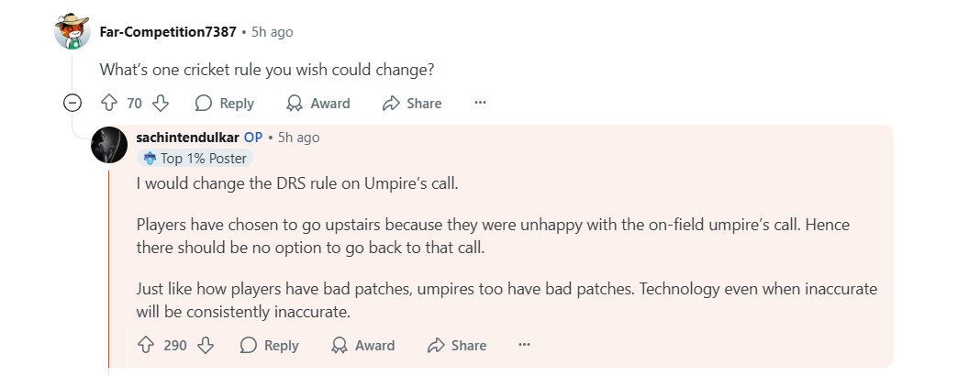The width and height of the screenshot is (980, 376).
Task: Share Far-Competition7387's comment
Action: coord(412,104)
